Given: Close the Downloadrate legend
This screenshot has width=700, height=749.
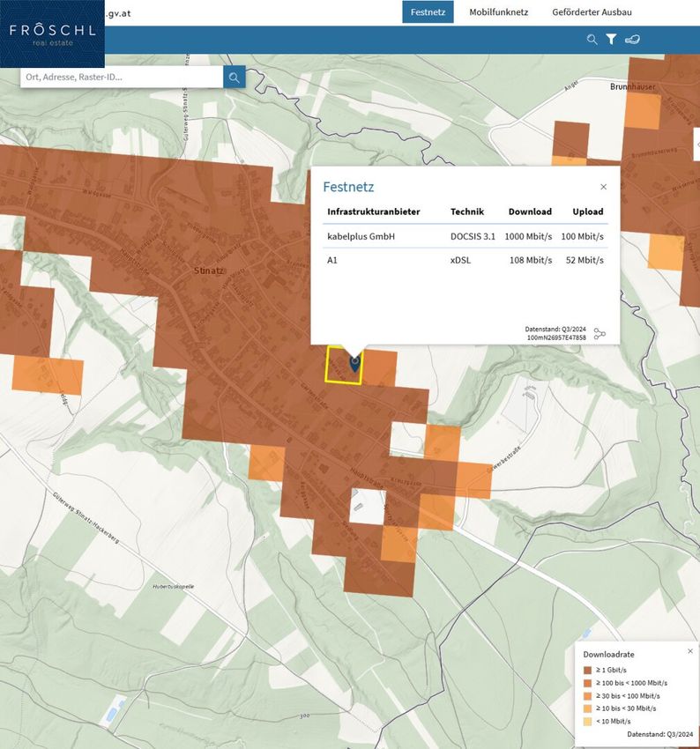Looking at the screenshot, I should click(690, 651).
